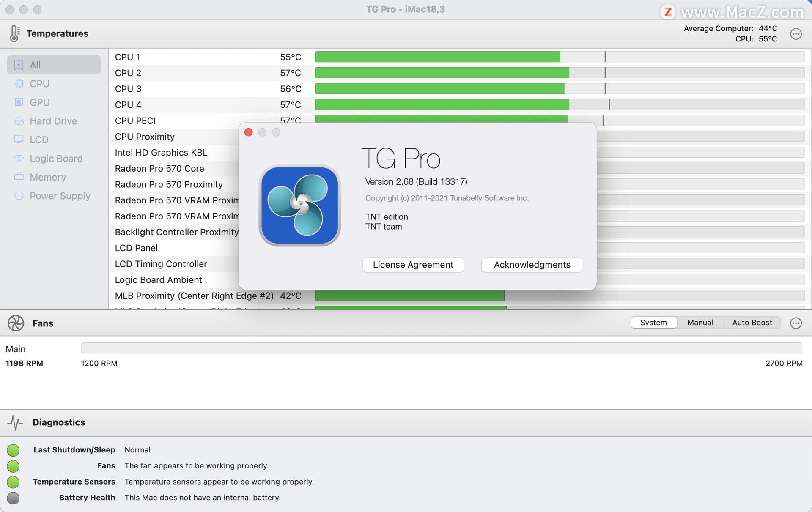Click the Last Shutdown/Sleep green status indicator
812x512 pixels.
point(13,450)
